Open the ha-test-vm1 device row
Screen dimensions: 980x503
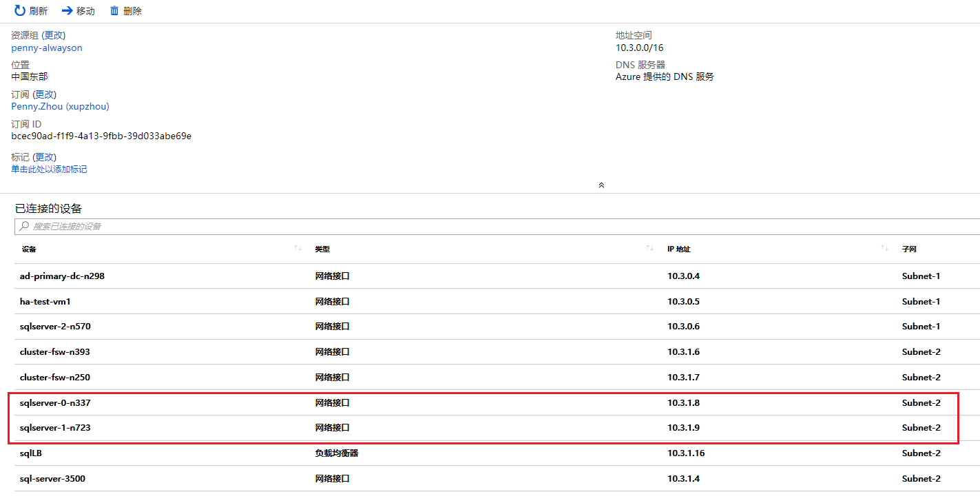45,302
